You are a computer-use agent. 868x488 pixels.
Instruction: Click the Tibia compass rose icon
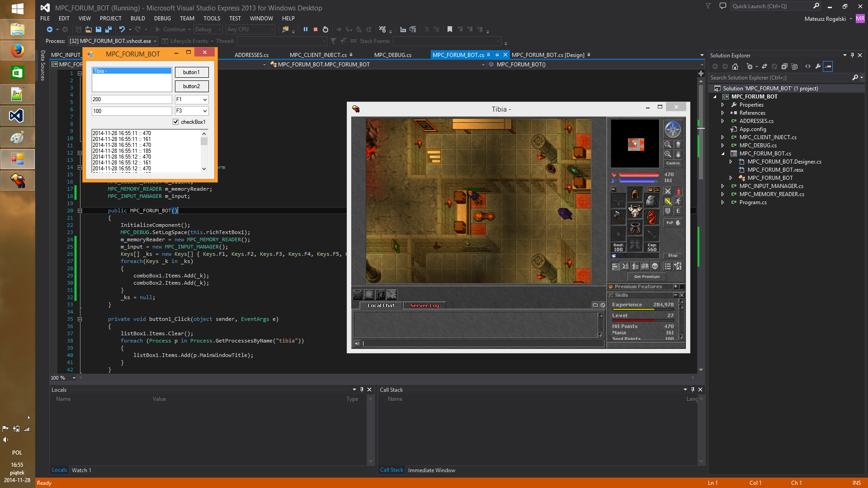click(673, 130)
